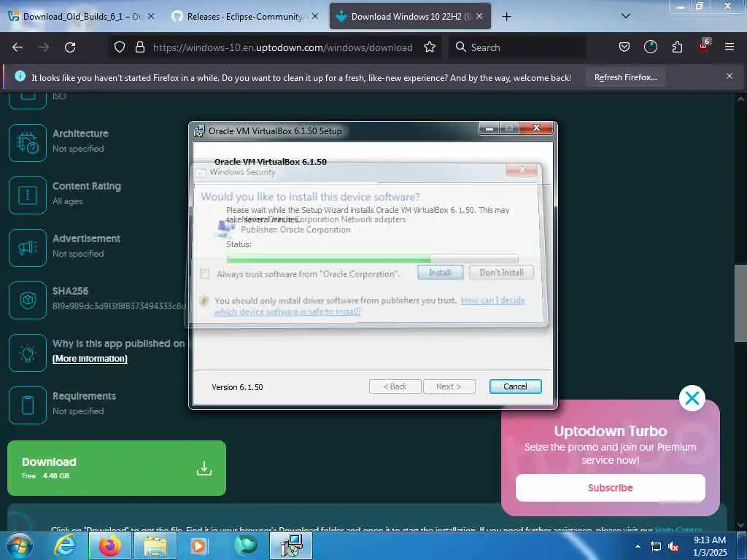Open the clock showing 9:13 AM
Viewport: 747px width, 560px height.
coord(710,546)
